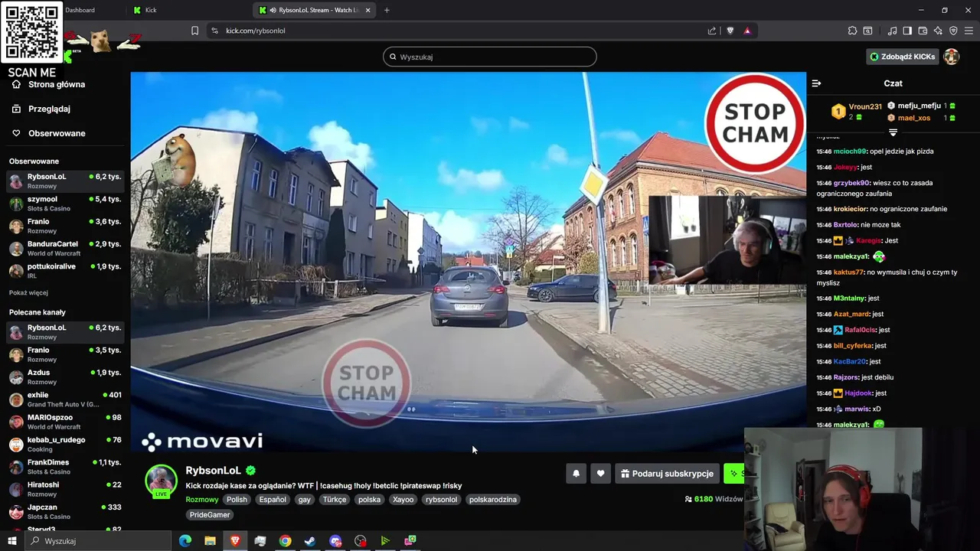
Task: Open MARIOspzoo recommended channel
Action: (65, 422)
